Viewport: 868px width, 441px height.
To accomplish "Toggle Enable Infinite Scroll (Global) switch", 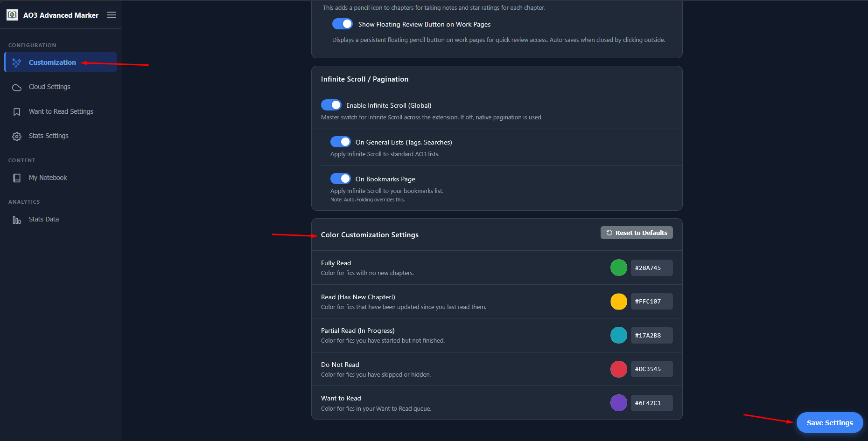I will (331, 105).
